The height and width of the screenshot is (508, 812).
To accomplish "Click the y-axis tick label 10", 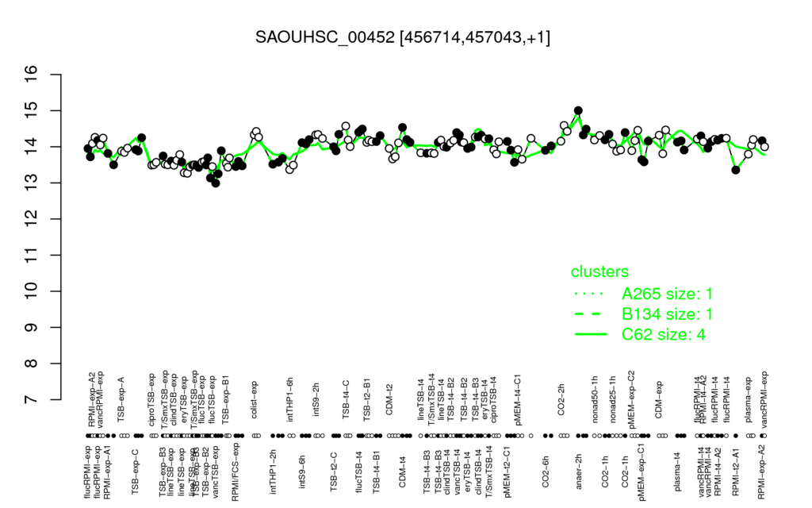I will [32, 291].
